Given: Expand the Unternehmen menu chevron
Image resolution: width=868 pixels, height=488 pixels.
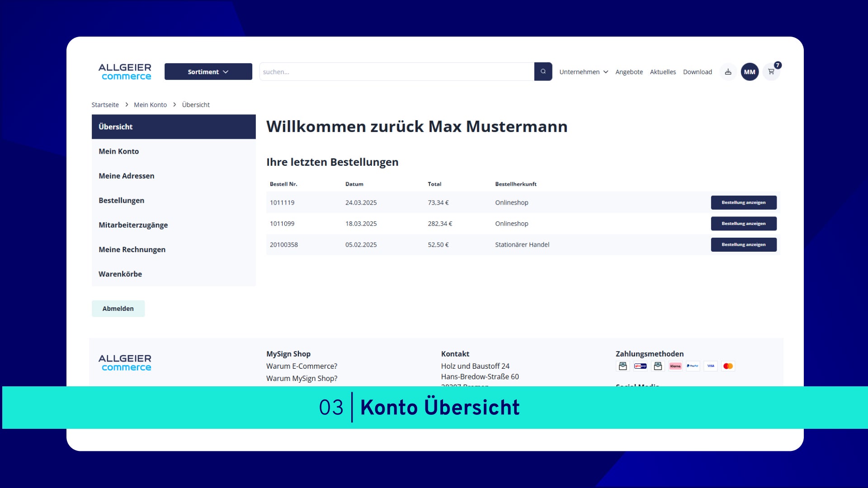Looking at the screenshot, I should pos(606,72).
